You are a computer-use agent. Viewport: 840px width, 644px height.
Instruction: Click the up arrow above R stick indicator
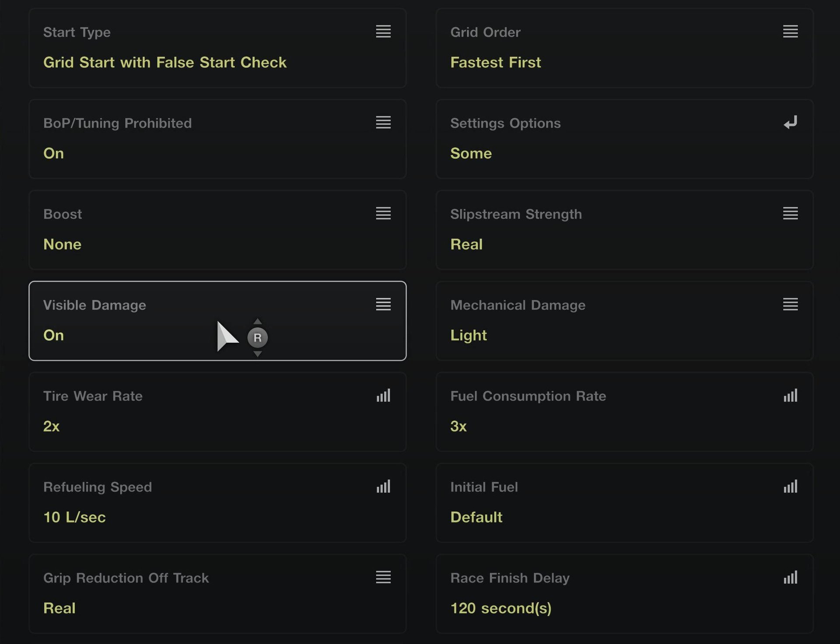click(x=258, y=321)
